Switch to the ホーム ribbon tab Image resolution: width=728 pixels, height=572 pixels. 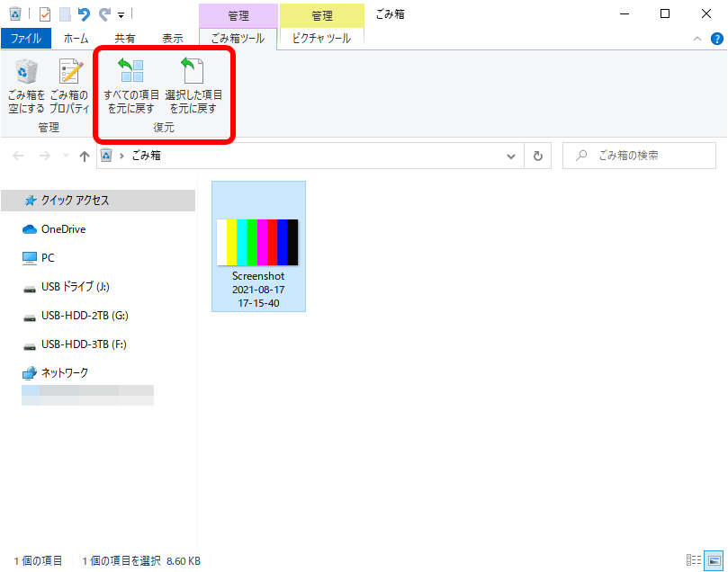[76, 39]
